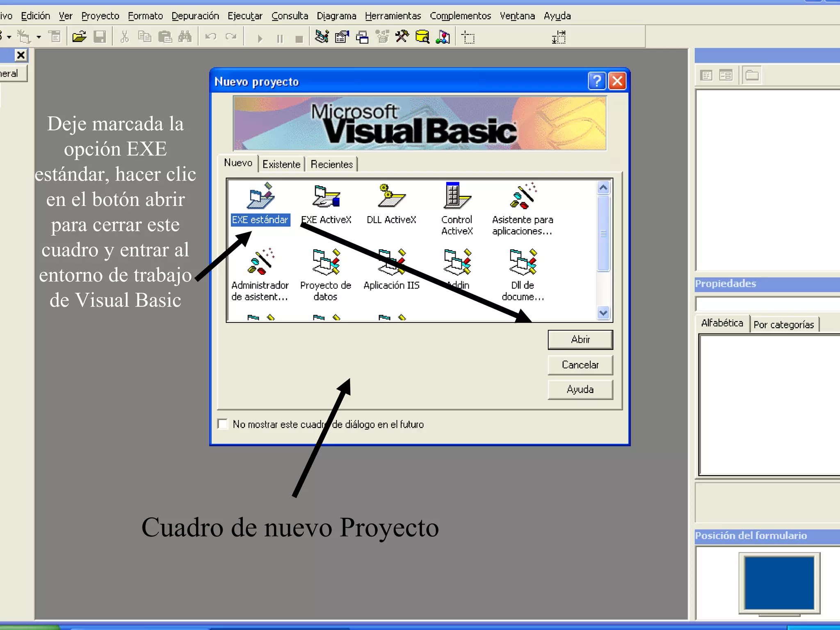
Task: Click View Code icon in project panel
Action: (706, 75)
